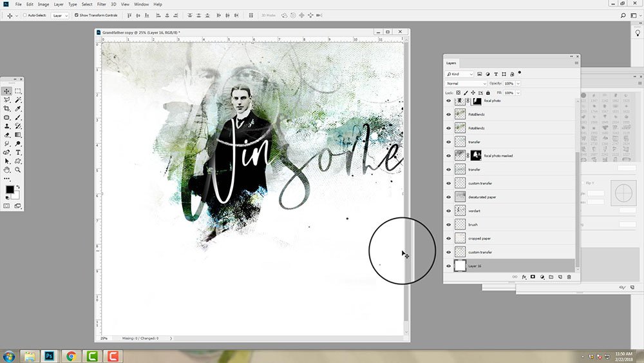Open the File menu
This screenshot has height=363, width=644.
[19, 4]
